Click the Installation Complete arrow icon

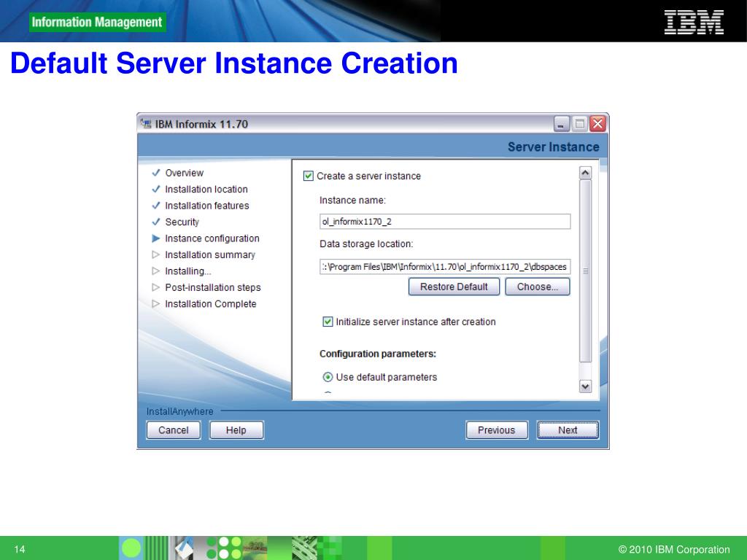[x=156, y=304]
